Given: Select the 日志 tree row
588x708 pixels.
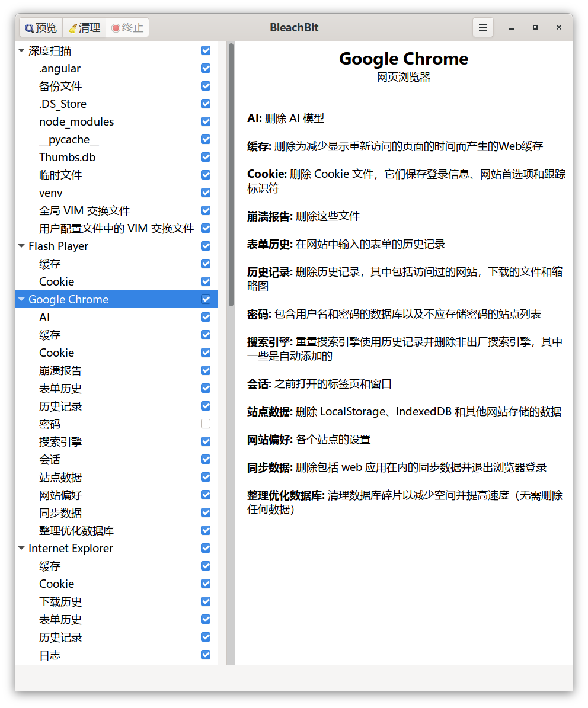Looking at the screenshot, I should [117, 655].
